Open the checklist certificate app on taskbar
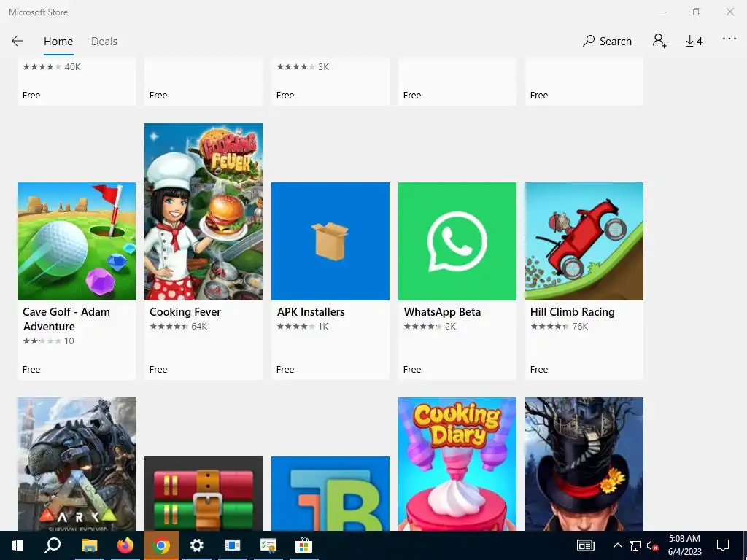The width and height of the screenshot is (747, 560). tap(268, 545)
